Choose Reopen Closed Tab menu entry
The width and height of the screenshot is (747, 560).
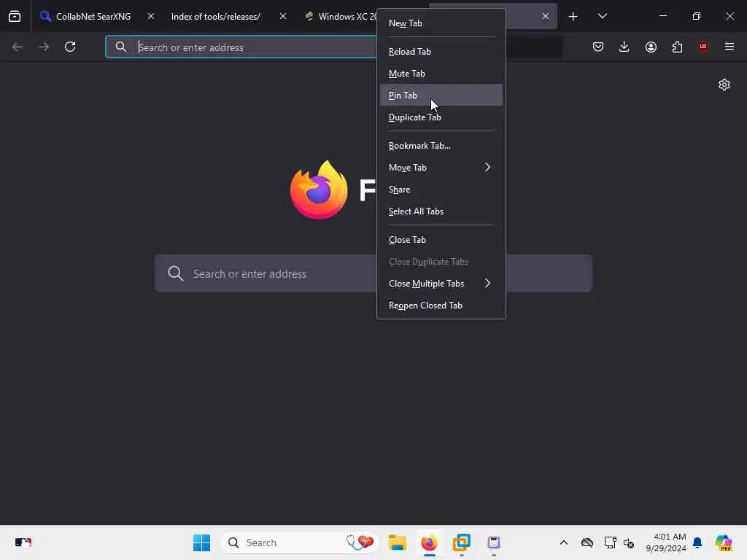pyautogui.click(x=441, y=306)
